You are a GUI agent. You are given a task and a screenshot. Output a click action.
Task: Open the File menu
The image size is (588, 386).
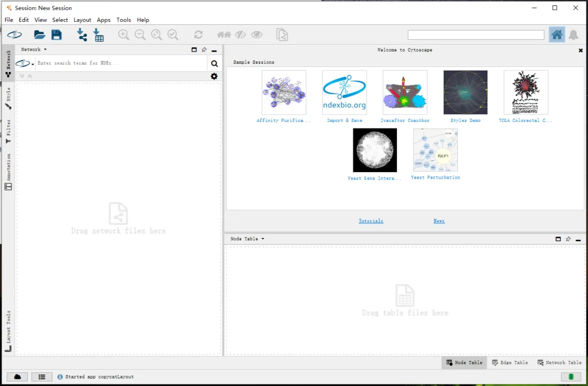pyautogui.click(x=9, y=20)
